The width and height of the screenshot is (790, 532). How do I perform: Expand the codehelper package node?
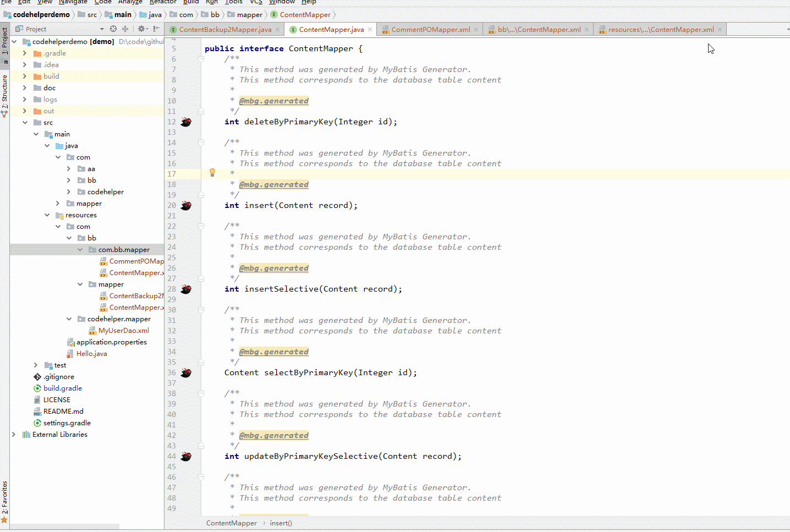pyautogui.click(x=69, y=192)
